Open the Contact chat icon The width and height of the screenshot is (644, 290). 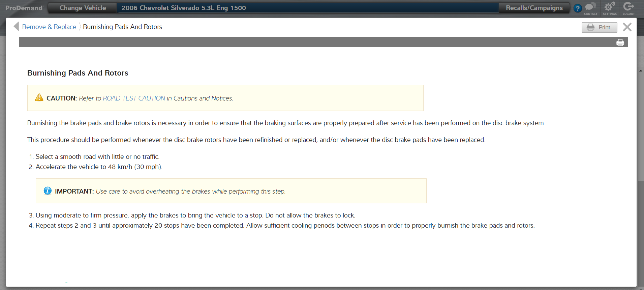[590, 8]
